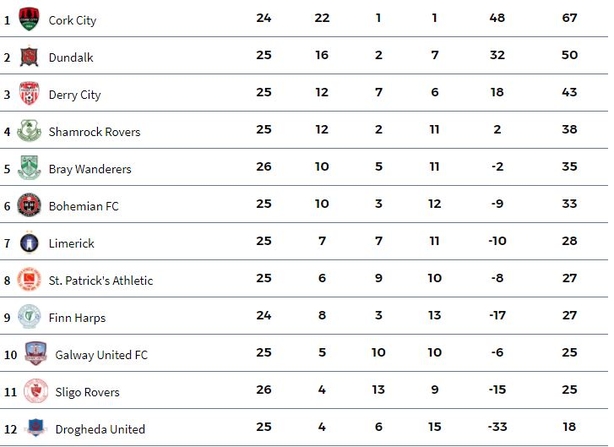Open the Dundalk team name link
Image resolution: width=614 pixels, height=447 pixels.
(71, 58)
